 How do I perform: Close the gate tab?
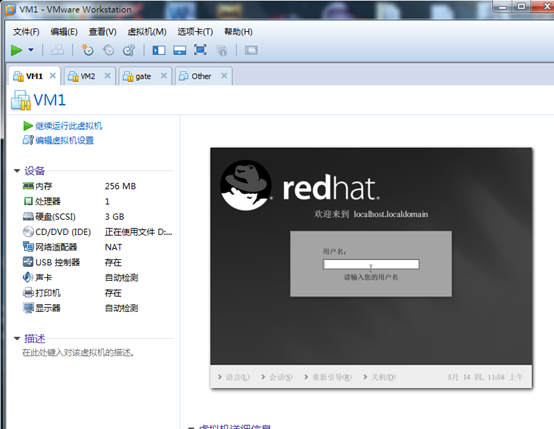coord(164,76)
